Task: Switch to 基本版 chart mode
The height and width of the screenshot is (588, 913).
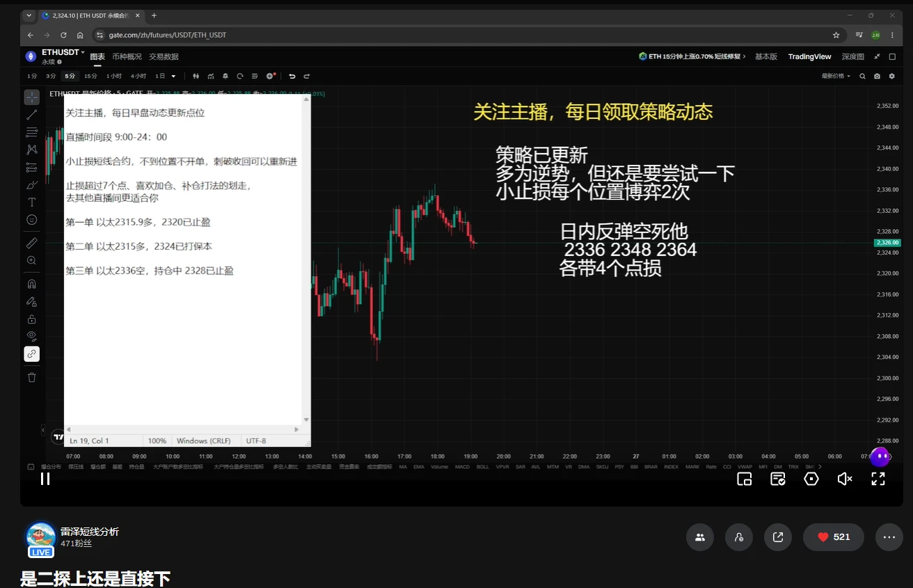Action: pyautogui.click(x=766, y=56)
